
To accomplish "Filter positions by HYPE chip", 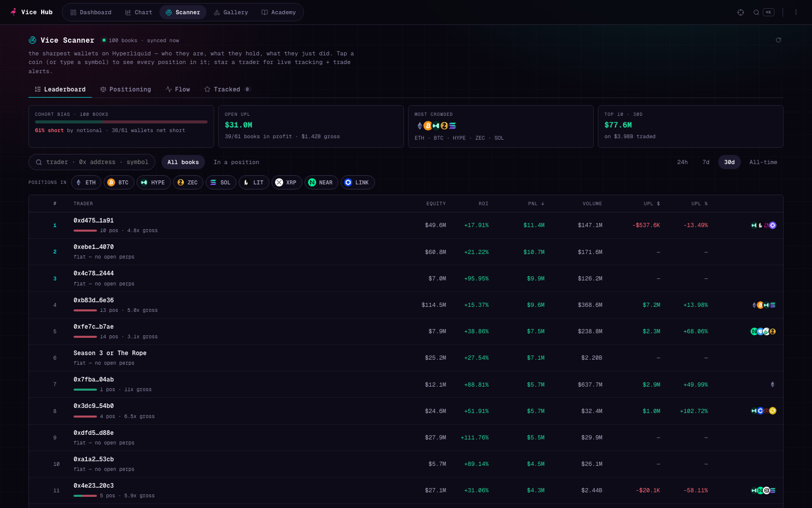I will [x=153, y=182].
